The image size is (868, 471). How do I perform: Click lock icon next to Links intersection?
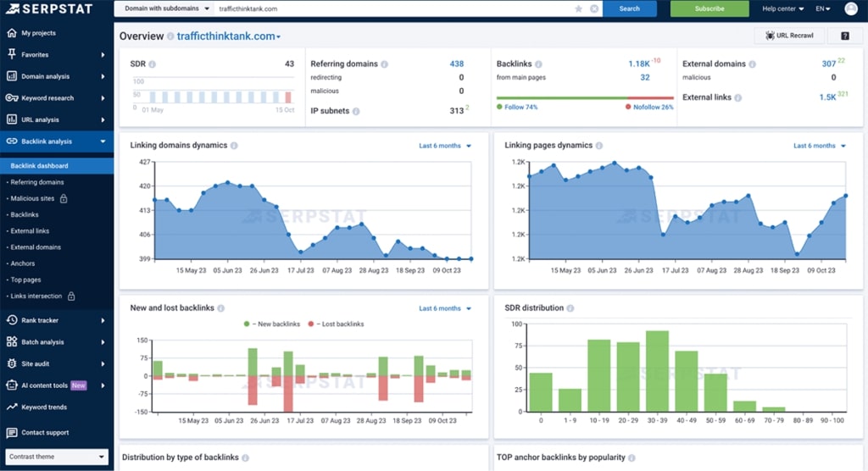pos(71,296)
